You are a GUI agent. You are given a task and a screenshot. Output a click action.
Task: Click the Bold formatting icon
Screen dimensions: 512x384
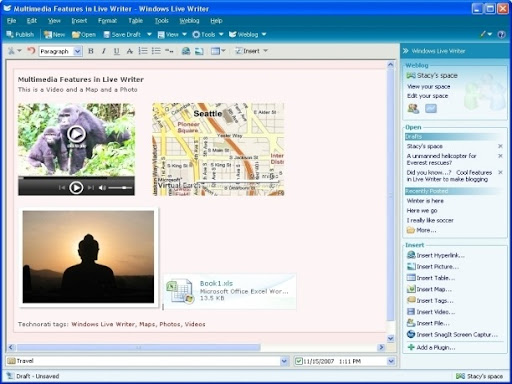pyautogui.click(x=91, y=51)
